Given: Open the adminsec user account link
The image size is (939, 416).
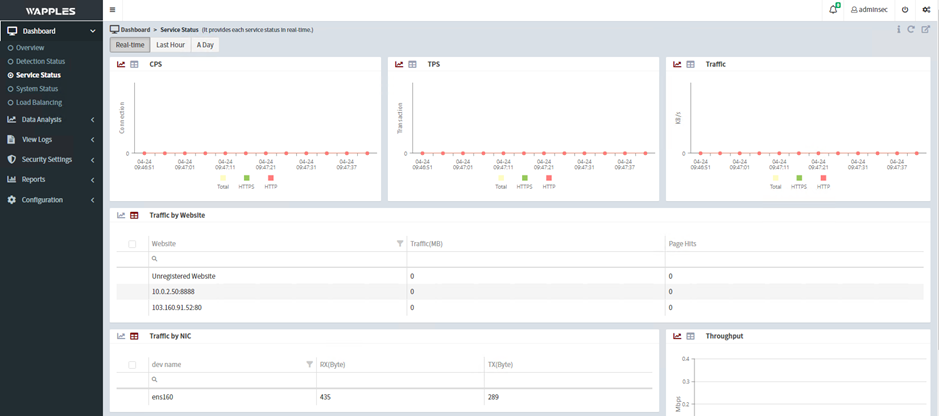Looking at the screenshot, I should pyautogui.click(x=869, y=10).
